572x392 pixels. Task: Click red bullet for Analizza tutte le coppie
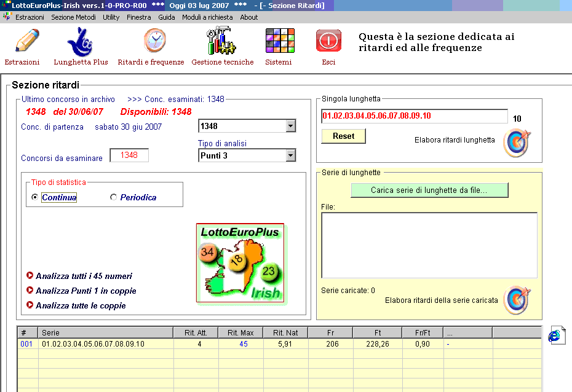tap(30, 305)
